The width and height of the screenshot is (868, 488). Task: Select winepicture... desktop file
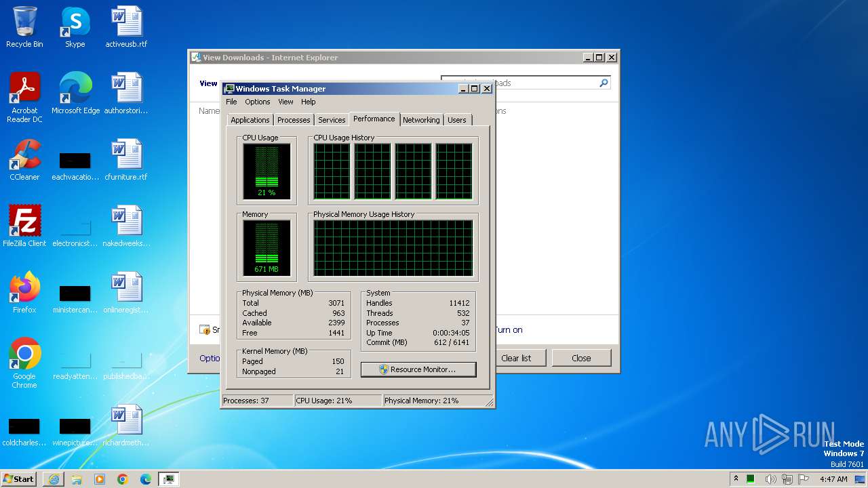coord(75,432)
